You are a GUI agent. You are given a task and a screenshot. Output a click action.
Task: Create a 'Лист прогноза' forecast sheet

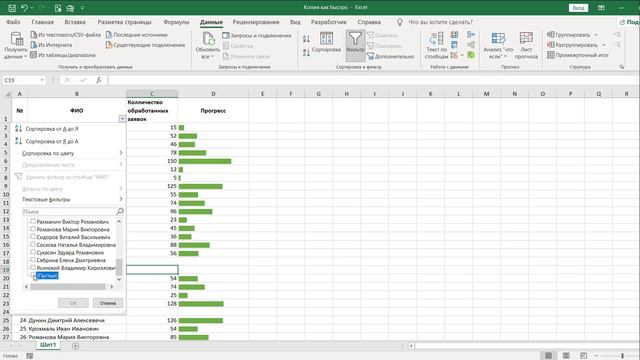526,45
